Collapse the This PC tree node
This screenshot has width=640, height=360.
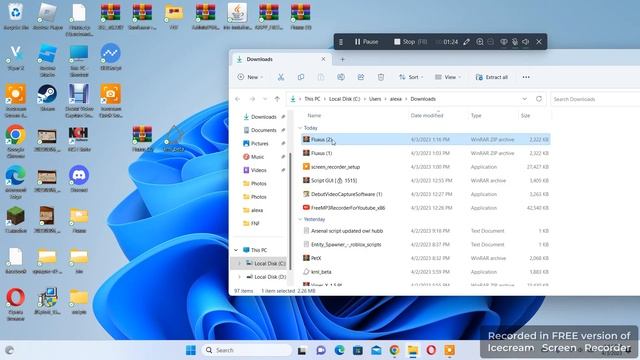click(236, 250)
